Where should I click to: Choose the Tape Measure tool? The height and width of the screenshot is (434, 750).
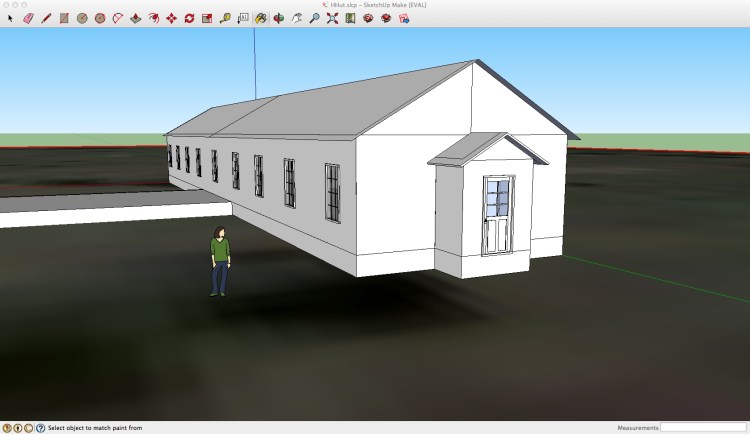[x=225, y=19]
